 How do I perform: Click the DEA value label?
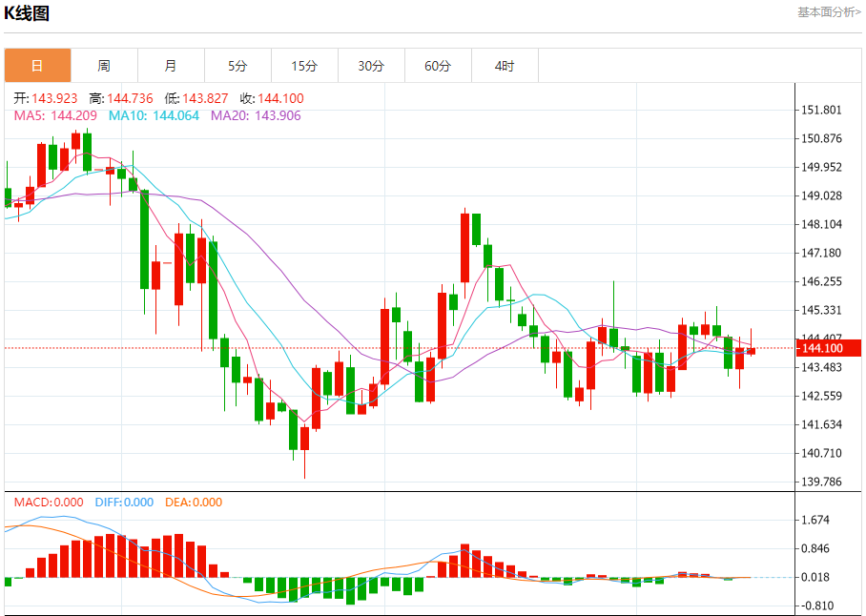(x=194, y=503)
